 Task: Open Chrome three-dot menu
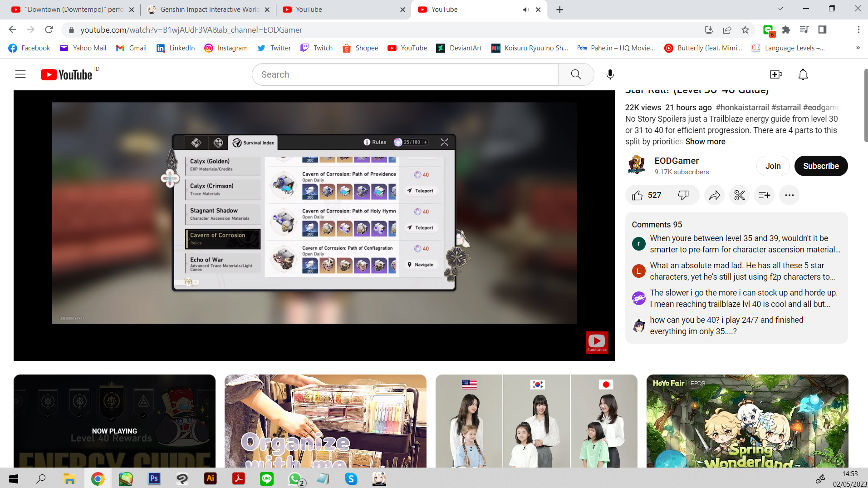[x=858, y=30]
